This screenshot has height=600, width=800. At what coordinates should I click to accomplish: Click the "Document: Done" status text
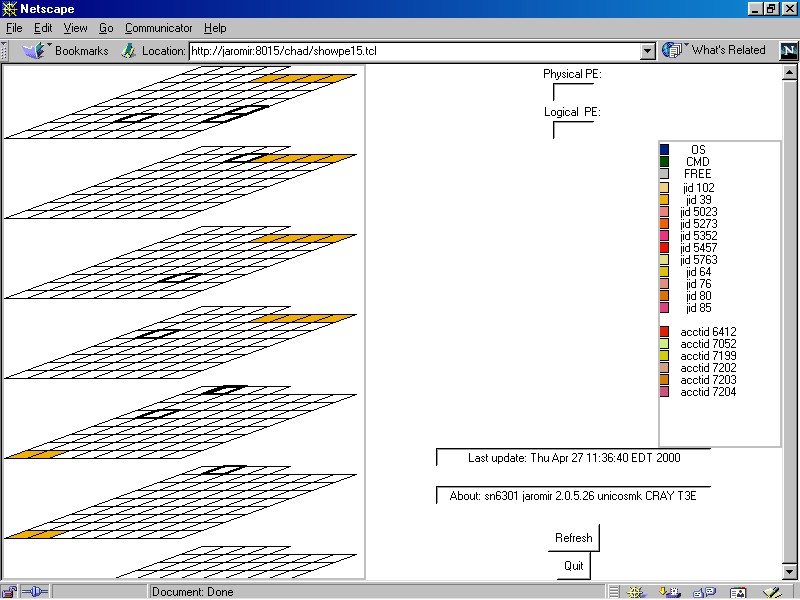click(192, 592)
